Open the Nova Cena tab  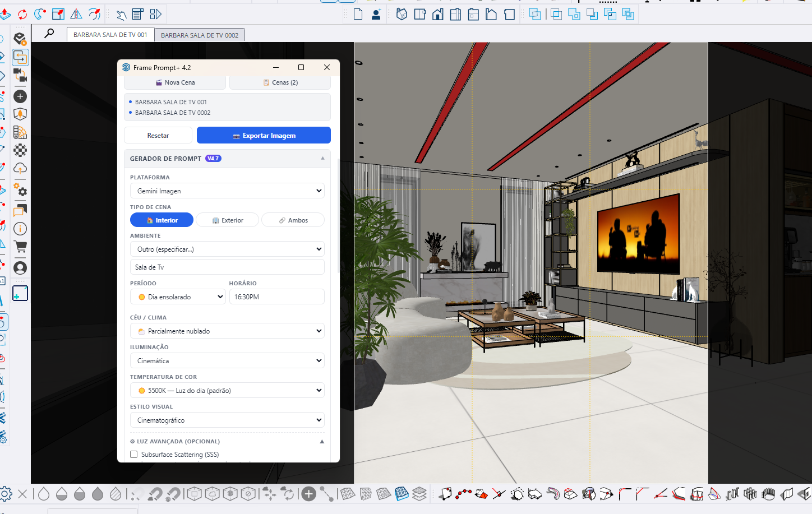tap(175, 82)
